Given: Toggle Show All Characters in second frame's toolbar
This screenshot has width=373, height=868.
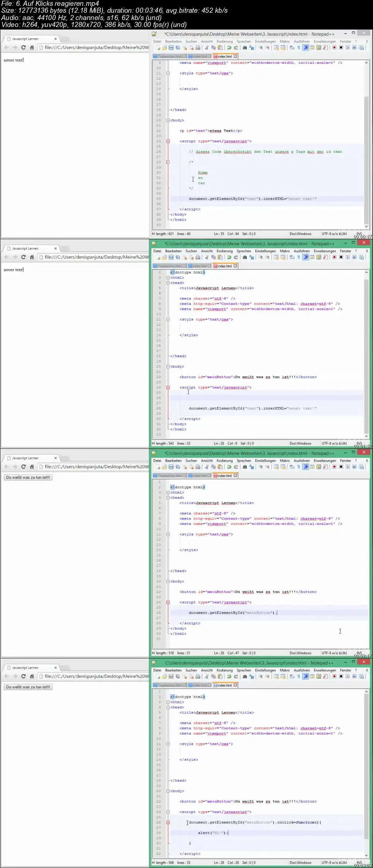Looking at the screenshot, I should click(x=298, y=257).
